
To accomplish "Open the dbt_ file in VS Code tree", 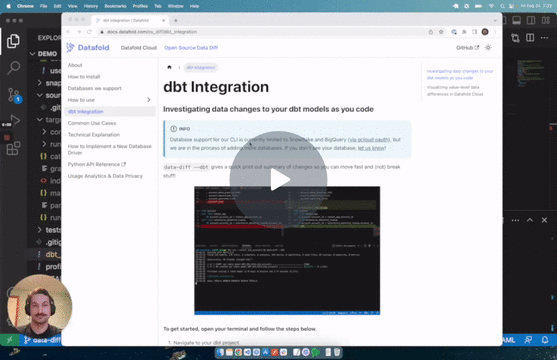I will coord(52,254).
